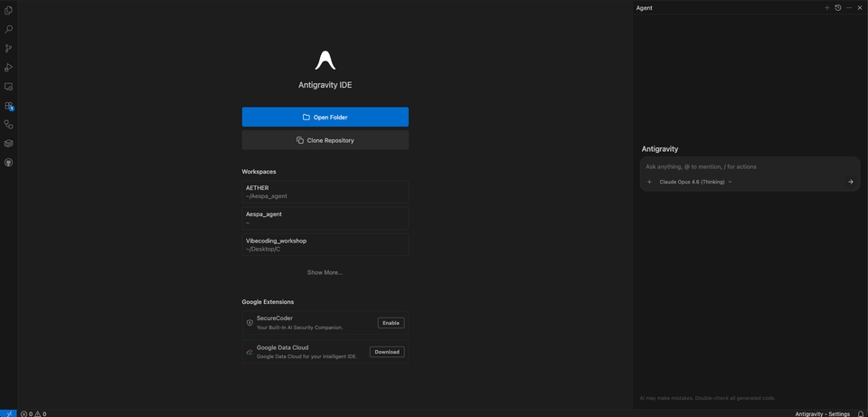The image size is (868, 417).
Task: Open the Extensions icon with badge
Action: 8,106
